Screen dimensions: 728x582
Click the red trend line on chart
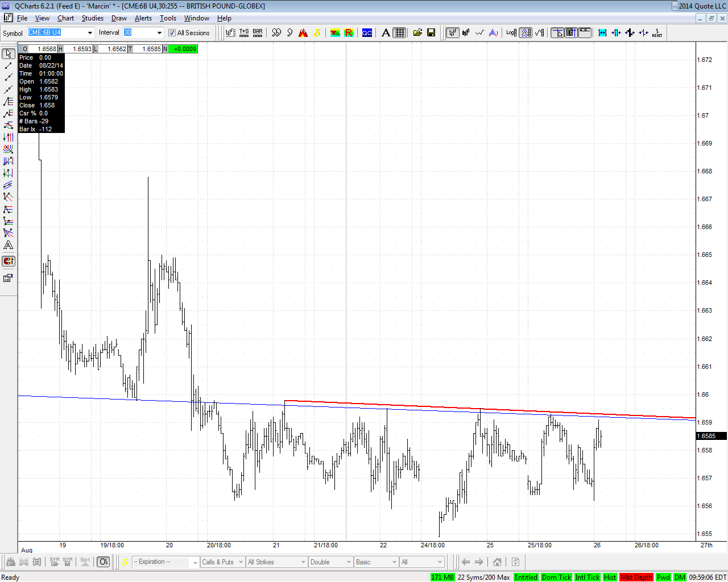click(489, 409)
